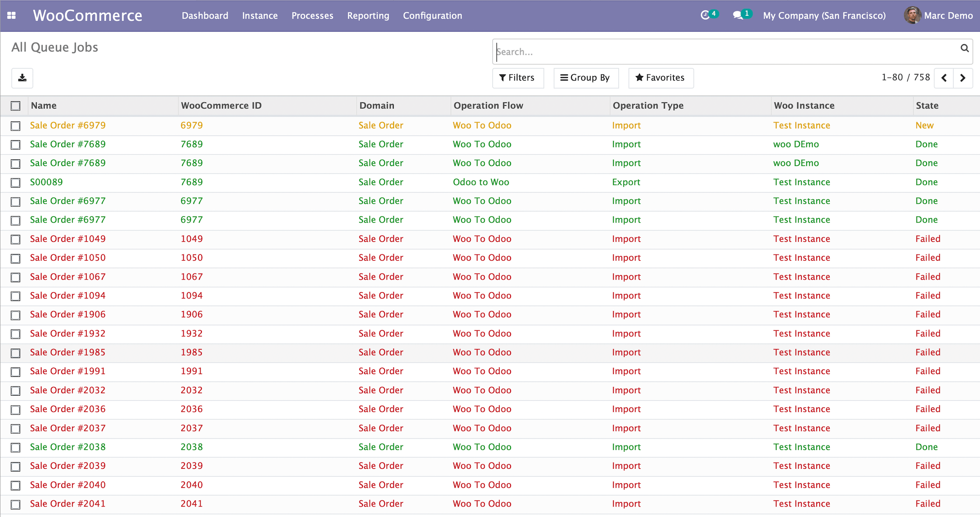Open the apps grid menu icon
The width and height of the screenshot is (980, 517).
(x=12, y=15)
